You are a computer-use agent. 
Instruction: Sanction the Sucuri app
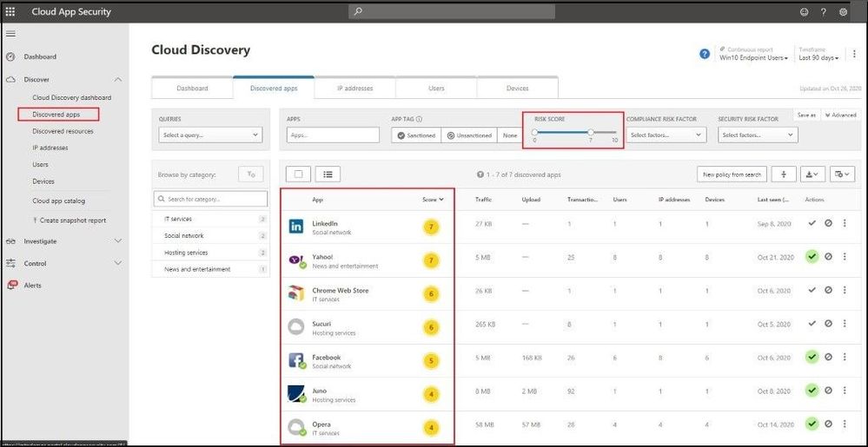pyautogui.click(x=812, y=324)
